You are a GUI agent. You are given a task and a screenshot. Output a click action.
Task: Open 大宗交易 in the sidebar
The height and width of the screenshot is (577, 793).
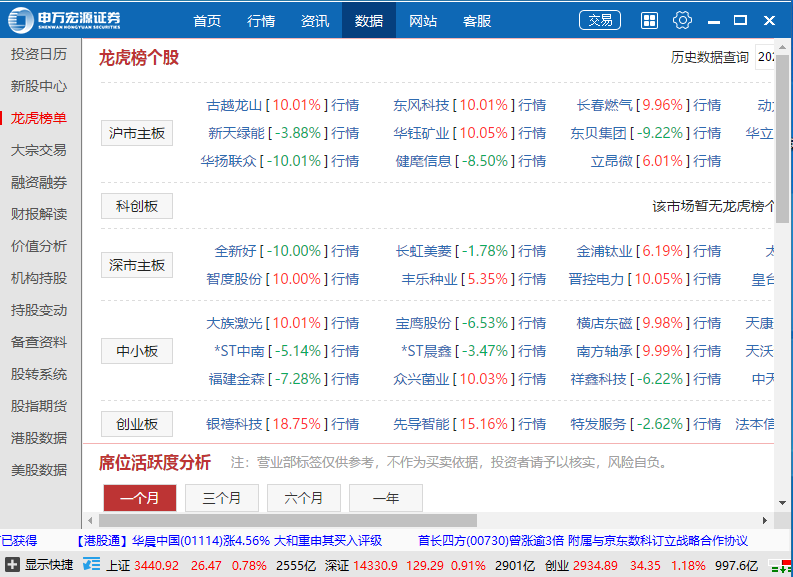coord(39,150)
